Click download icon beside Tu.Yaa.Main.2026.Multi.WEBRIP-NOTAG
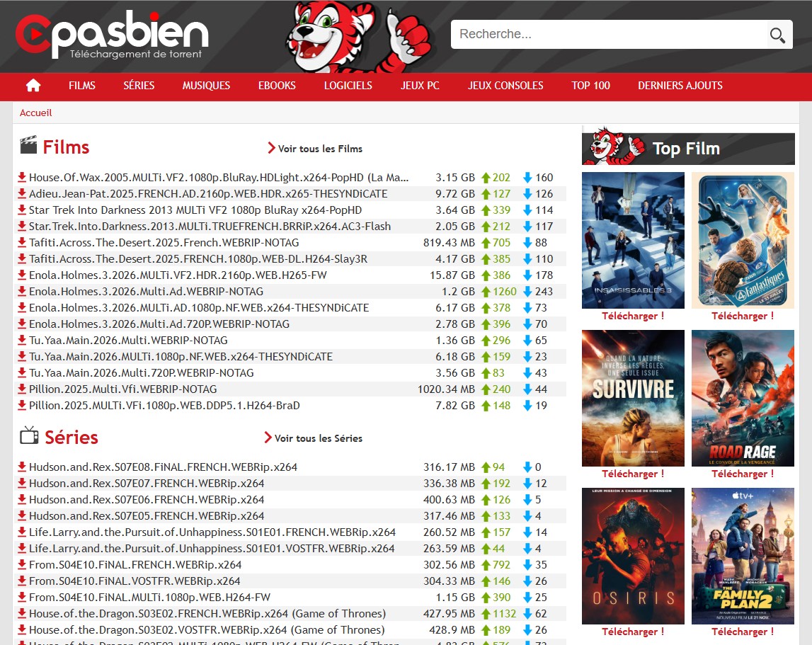Screen dimensions: 812x645 pos(22,341)
